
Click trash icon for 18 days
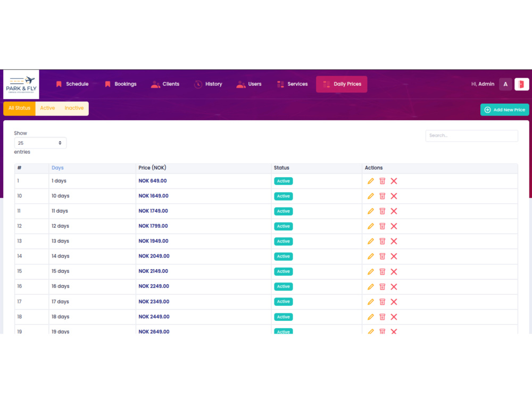(383, 317)
